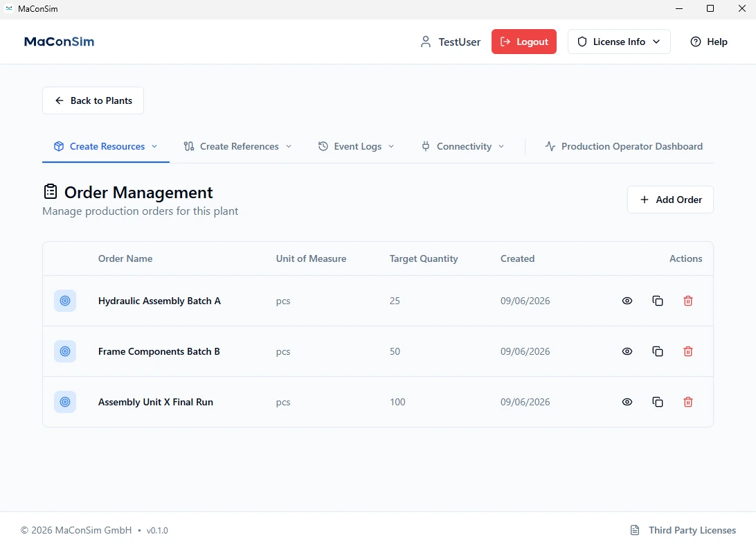Click the clipboard icon beside Order Management
The image size is (756, 546).
point(51,192)
